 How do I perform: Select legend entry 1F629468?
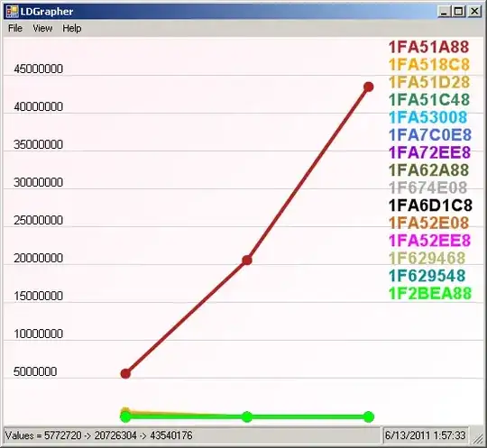(427, 258)
